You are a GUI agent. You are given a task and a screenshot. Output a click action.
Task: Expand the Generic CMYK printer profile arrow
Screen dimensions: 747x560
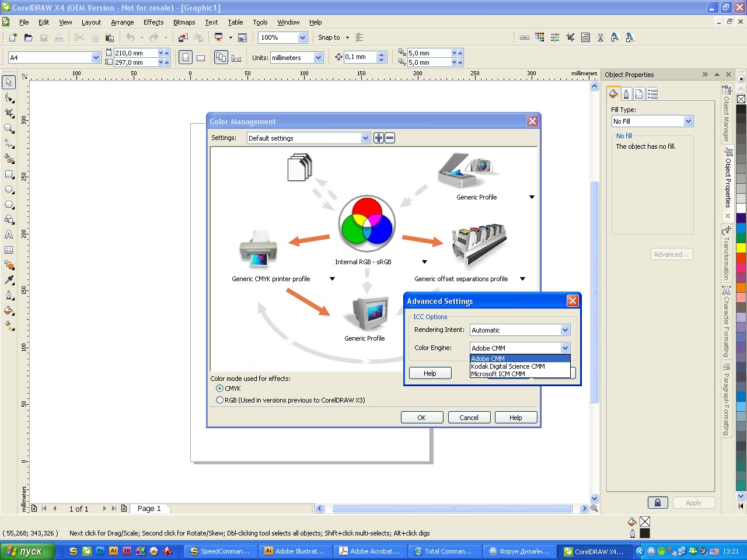(332, 279)
